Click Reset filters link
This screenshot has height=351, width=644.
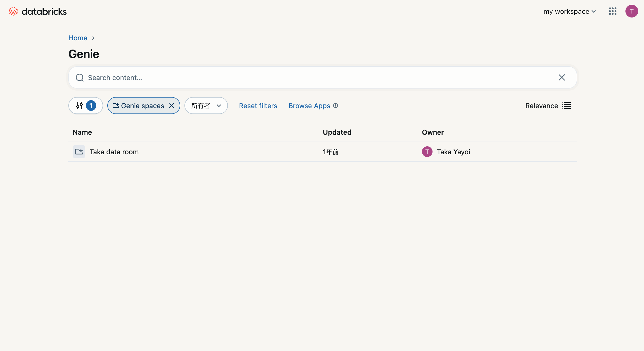pos(258,106)
